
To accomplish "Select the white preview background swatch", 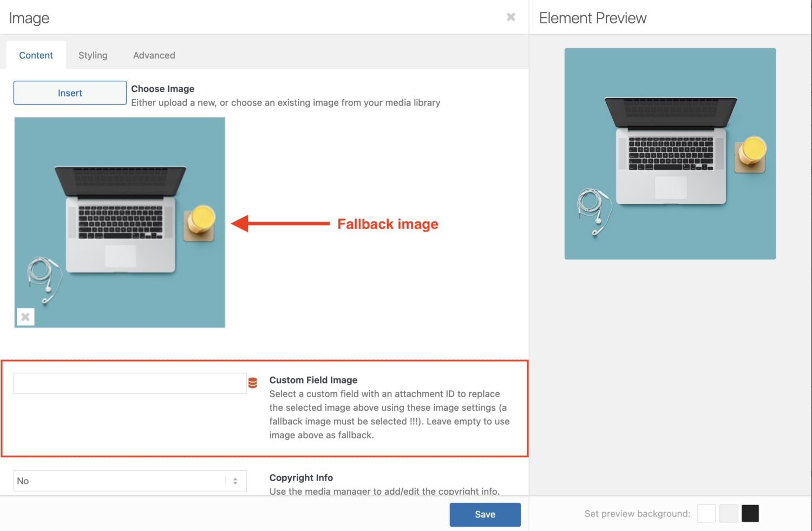I will (706, 513).
